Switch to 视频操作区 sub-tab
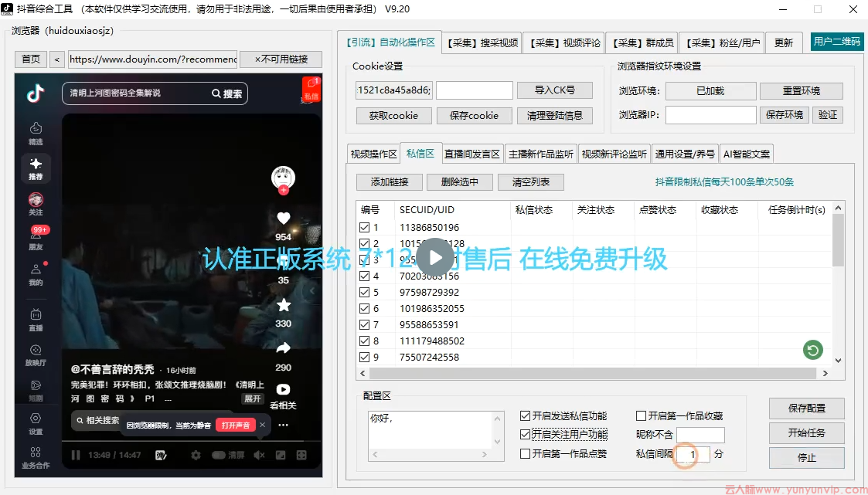This screenshot has height=495, width=868. (x=373, y=154)
